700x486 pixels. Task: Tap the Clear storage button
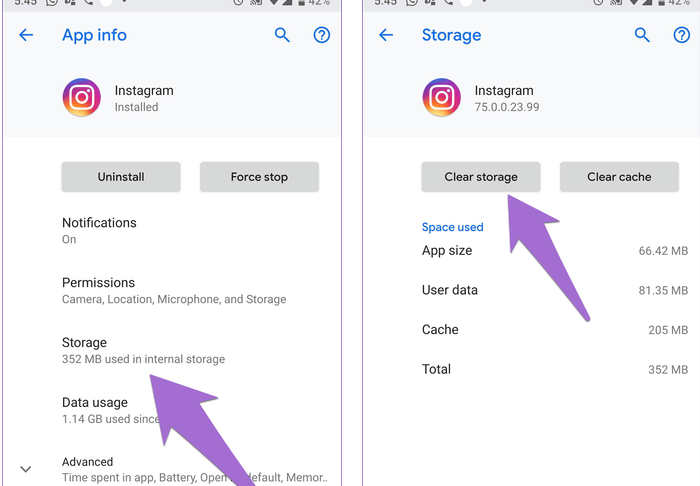[481, 177]
